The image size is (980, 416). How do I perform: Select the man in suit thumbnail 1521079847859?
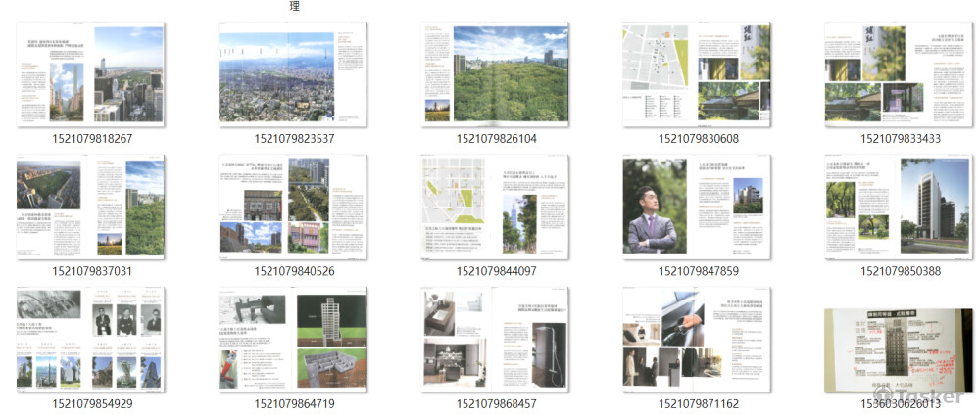(x=698, y=208)
